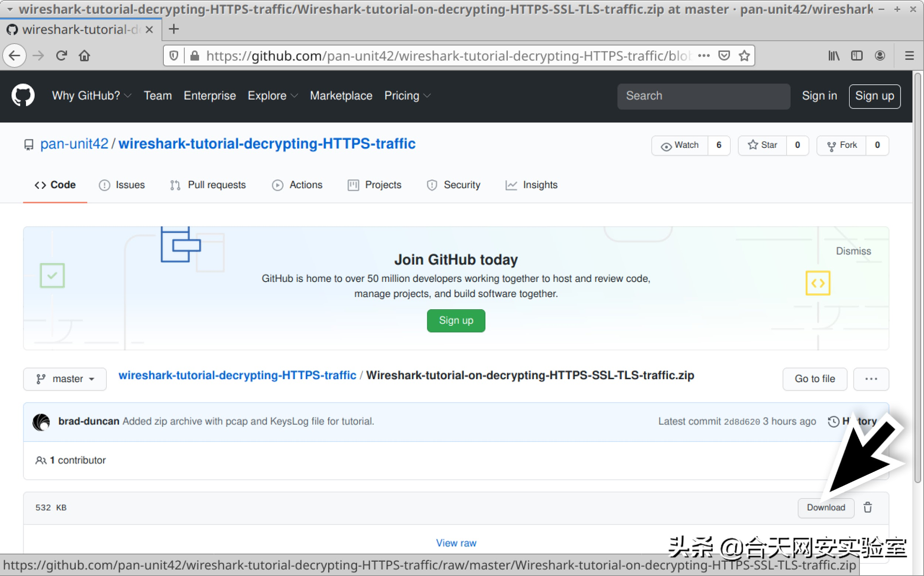The width and height of the screenshot is (924, 576).
Task: Open wireshark-tutorial-decrypting-HTTPS-traffic breadcrumb link
Action: 237,375
